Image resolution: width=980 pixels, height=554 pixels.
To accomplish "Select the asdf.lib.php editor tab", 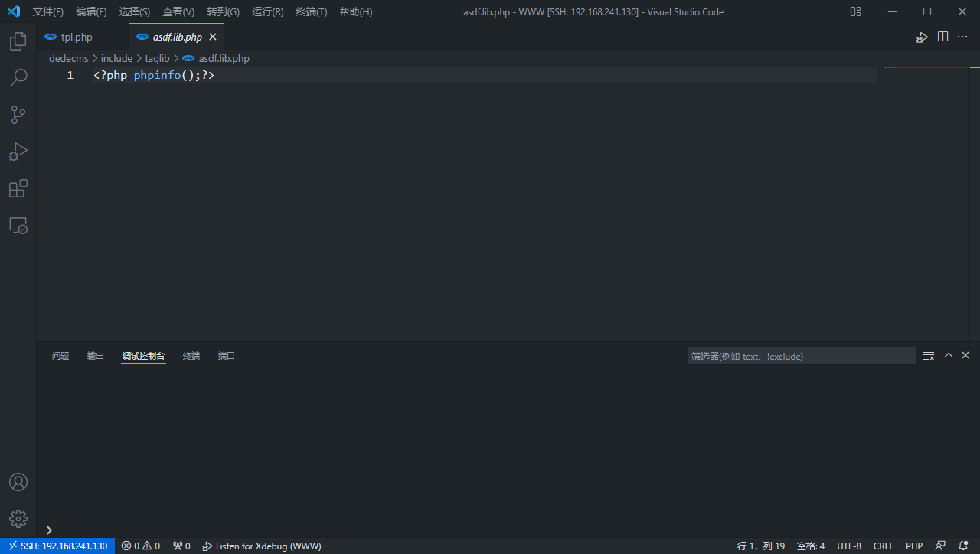I will [x=177, y=37].
